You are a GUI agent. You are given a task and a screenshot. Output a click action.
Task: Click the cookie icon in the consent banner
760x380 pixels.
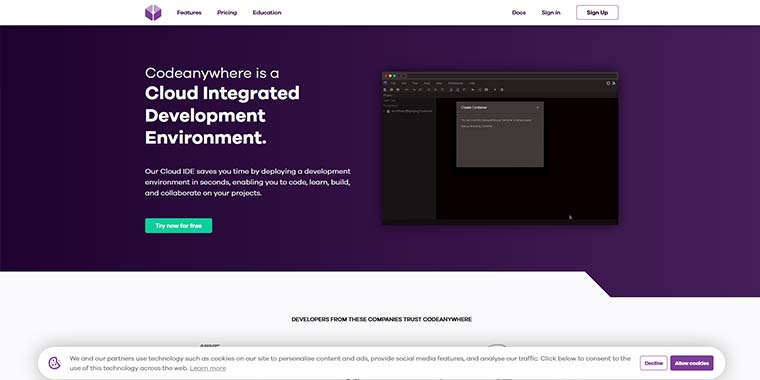click(x=55, y=363)
